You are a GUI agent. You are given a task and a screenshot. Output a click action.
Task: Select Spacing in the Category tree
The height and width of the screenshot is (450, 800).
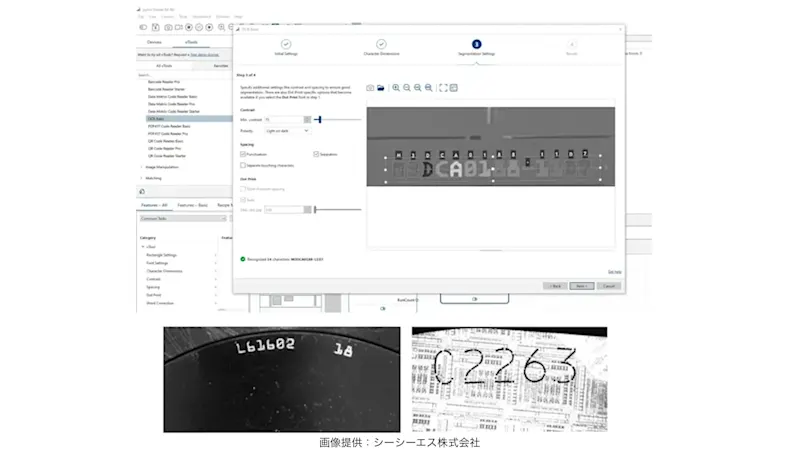pos(153,287)
